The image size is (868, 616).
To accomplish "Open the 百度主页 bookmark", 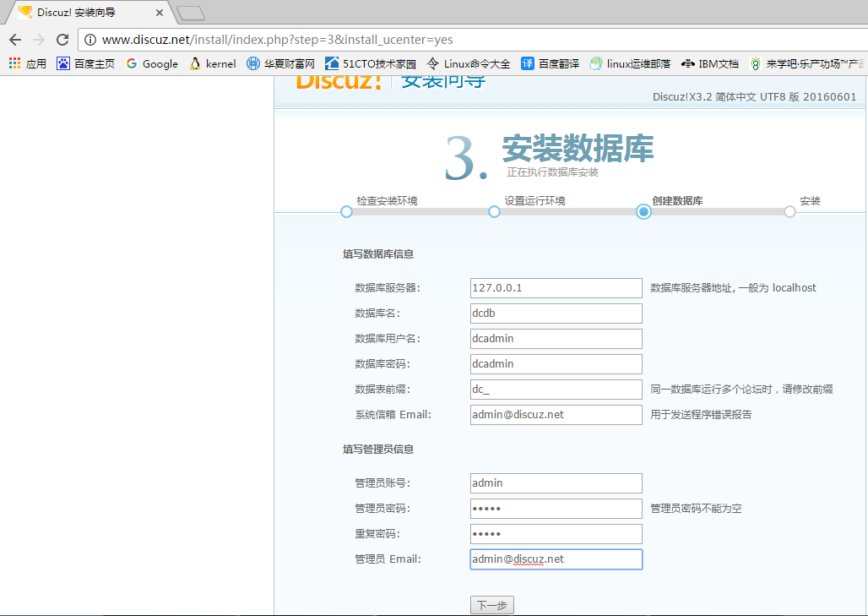I will pyautogui.click(x=86, y=63).
